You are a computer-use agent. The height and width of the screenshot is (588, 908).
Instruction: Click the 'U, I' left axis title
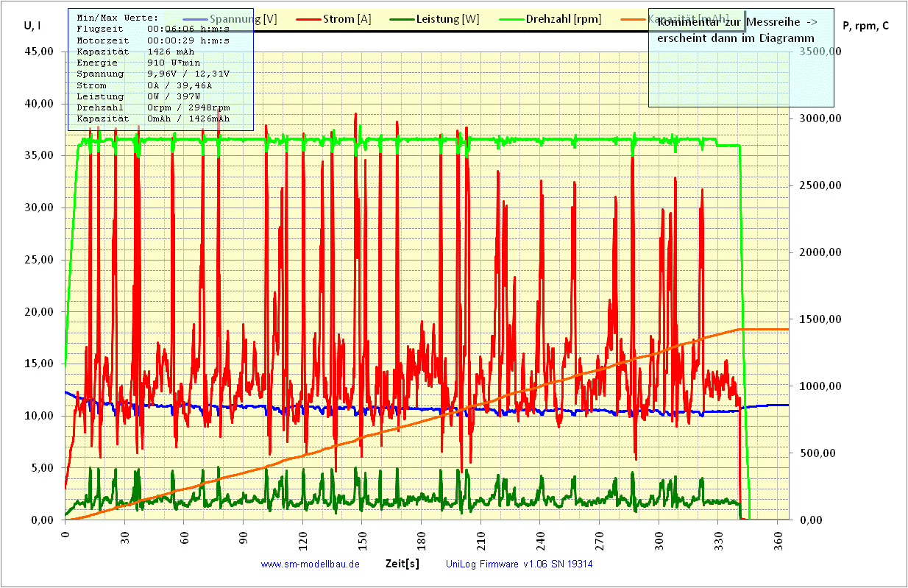click(x=32, y=26)
